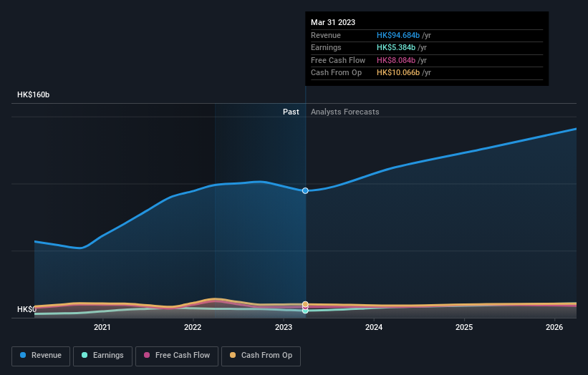Click the HK$0 y-axis label
Image resolution: width=588 pixels, height=375 pixels.
pyautogui.click(x=26, y=309)
